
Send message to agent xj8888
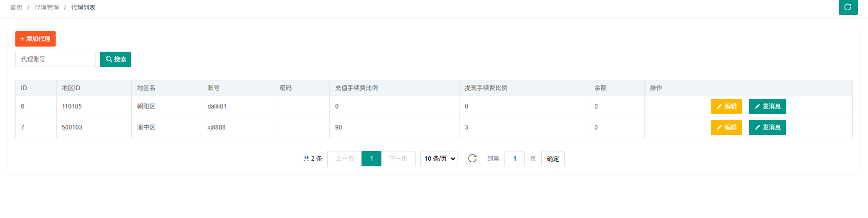(x=767, y=127)
